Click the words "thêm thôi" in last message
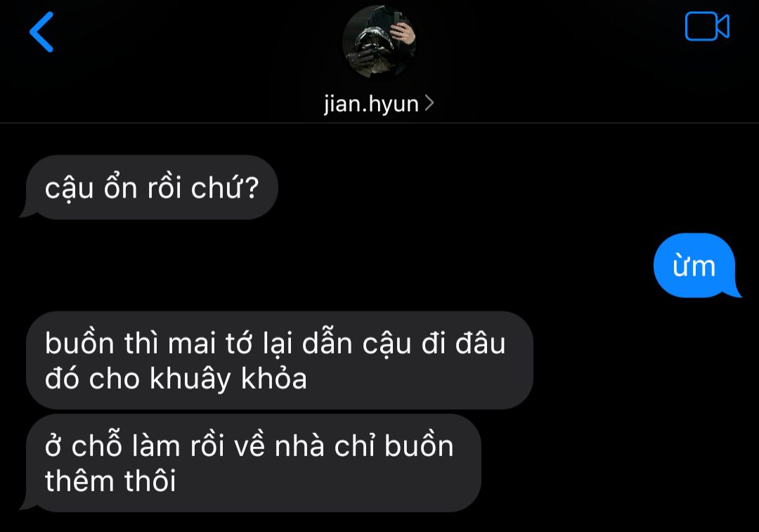The width and height of the screenshot is (759, 532). [x=110, y=481]
